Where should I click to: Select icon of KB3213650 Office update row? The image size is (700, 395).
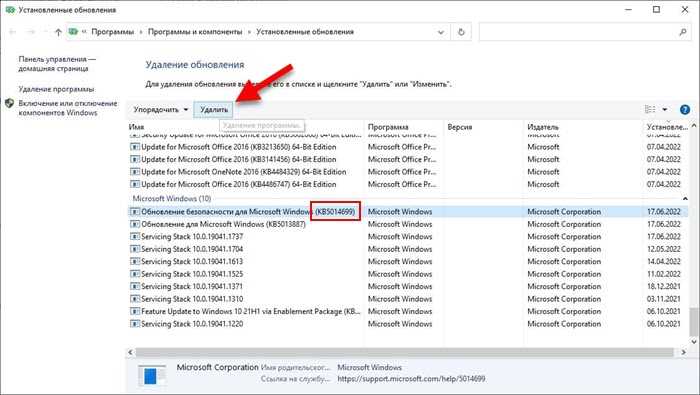click(x=134, y=147)
